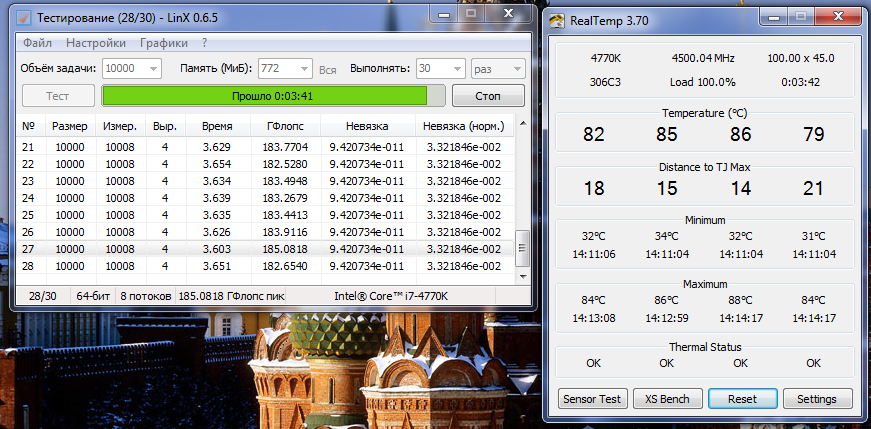871x429 pixels.
Task: Click the Измер. column header
Action: click(x=120, y=126)
